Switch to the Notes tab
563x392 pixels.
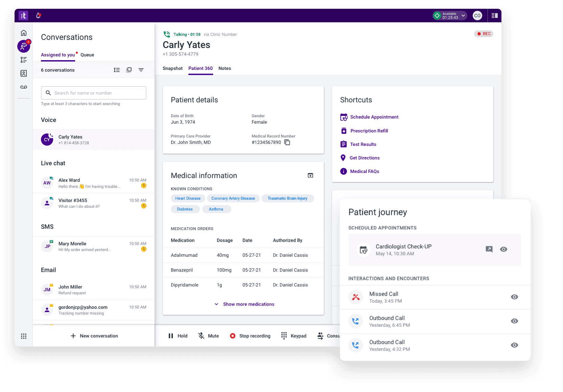pyautogui.click(x=225, y=68)
